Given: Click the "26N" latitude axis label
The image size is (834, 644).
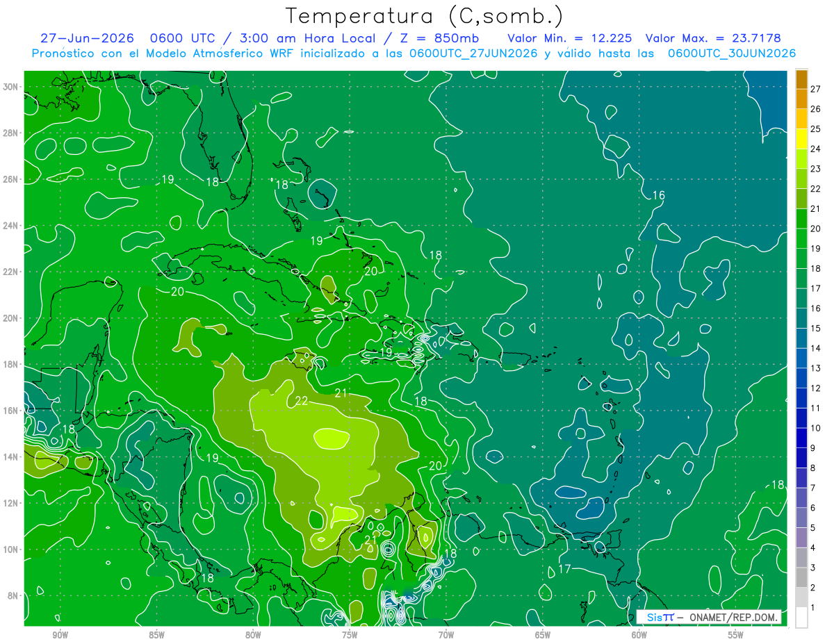Looking at the screenshot, I should tap(10, 179).
